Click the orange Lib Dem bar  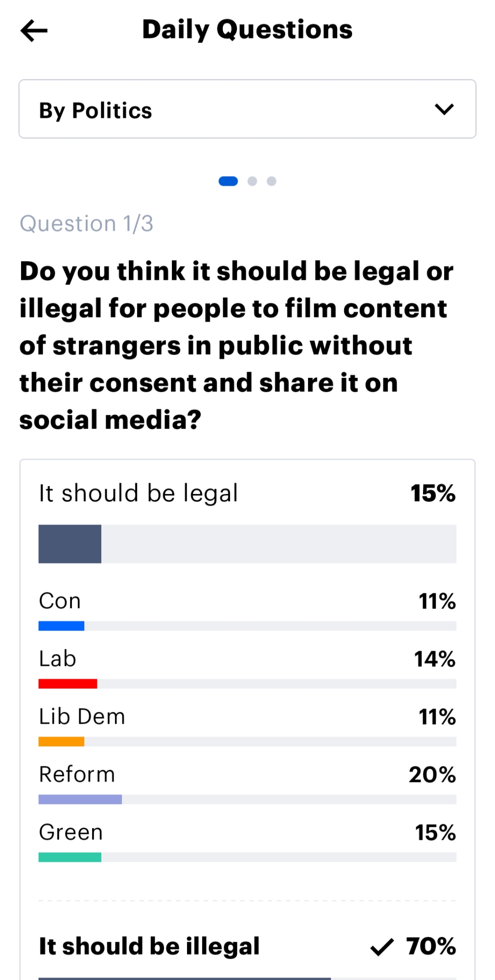pos(62,741)
